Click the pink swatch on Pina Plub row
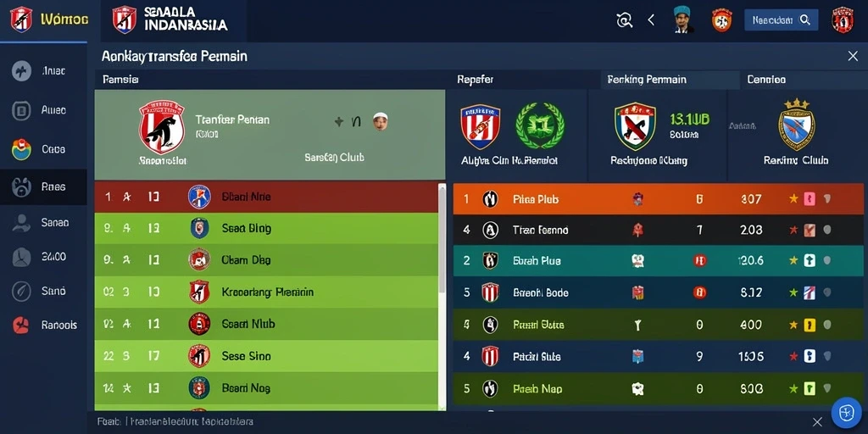 pyautogui.click(x=809, y=198)
